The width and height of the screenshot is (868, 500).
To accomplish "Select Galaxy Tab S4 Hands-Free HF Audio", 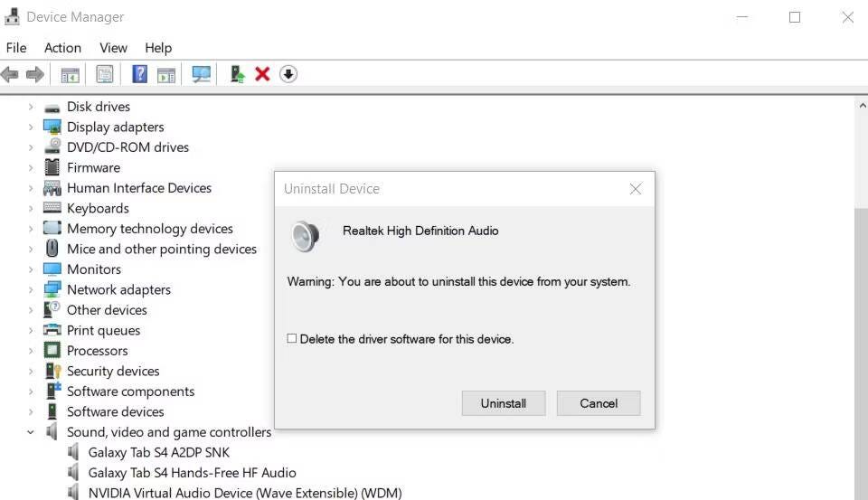I will (x=192, y=473).
